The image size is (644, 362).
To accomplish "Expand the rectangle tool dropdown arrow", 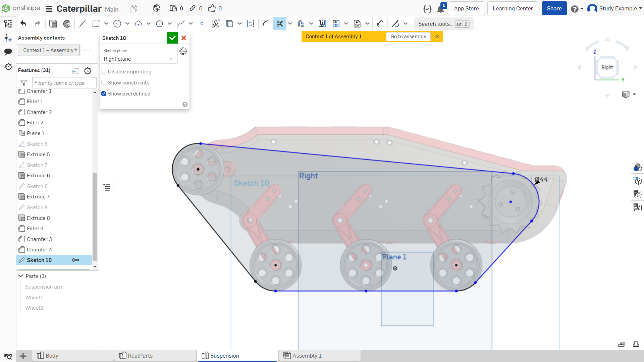I will pyautogui.click(x=106, y=24).
